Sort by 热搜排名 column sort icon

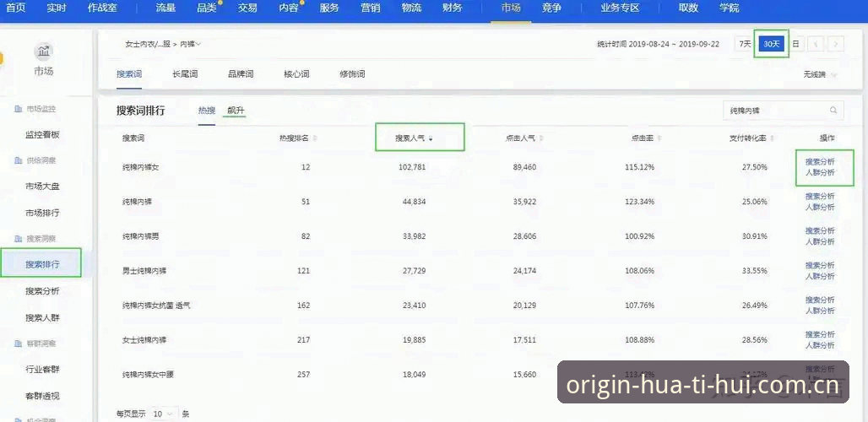point(315,138)
